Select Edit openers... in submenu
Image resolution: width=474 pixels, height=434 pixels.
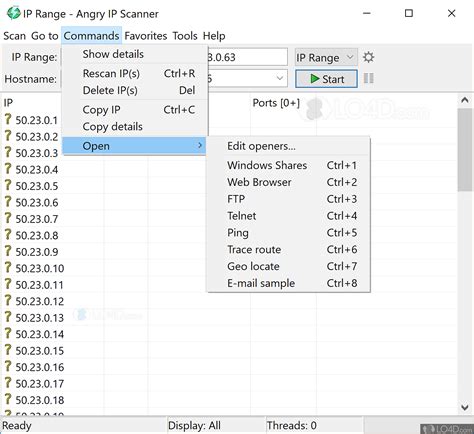(289, 146)
